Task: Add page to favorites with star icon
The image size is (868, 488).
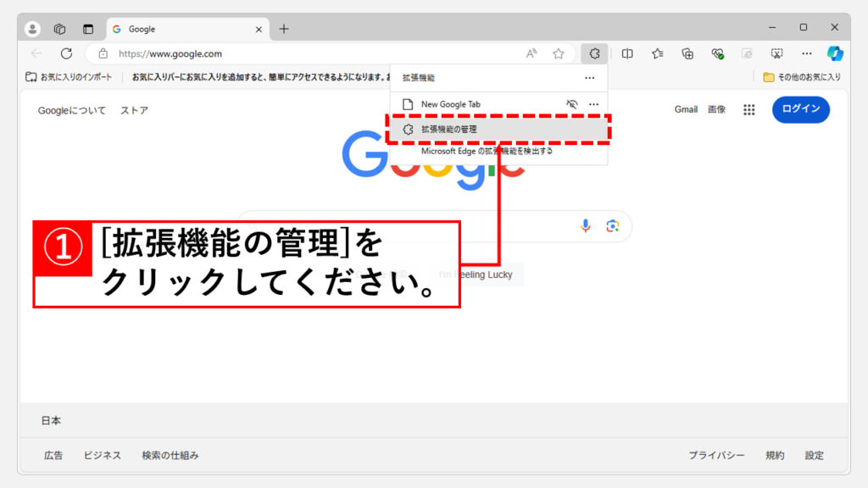Action: tap(559, 53)
